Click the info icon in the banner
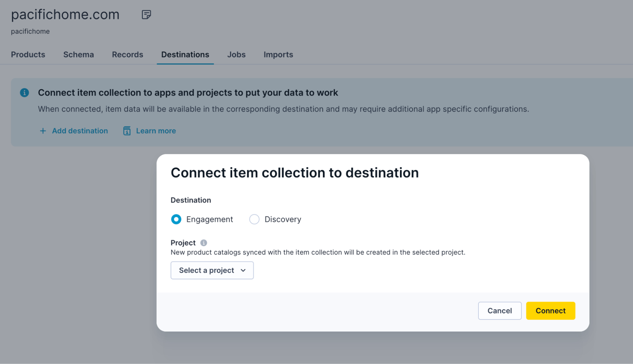The height and width of the screenshot is (364, 633). click(x=24, y=93)
